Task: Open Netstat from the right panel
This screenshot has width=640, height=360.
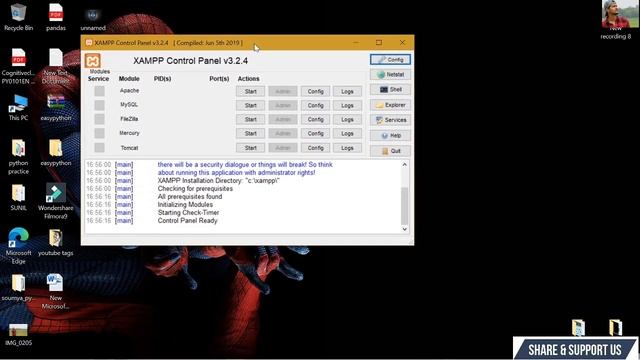Action: pos(391,75)
